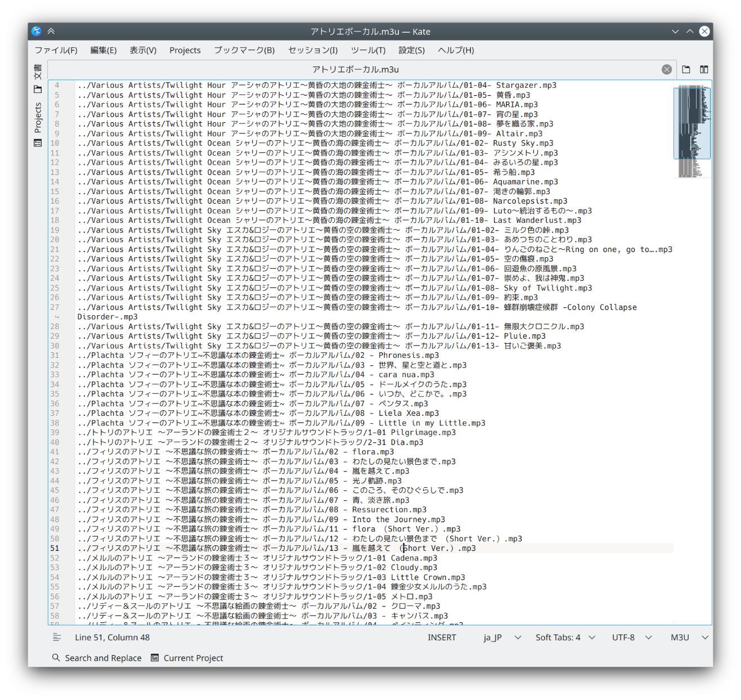Viewport: 741px width, 700px height.
Task: Open the ja_JP language dropdown
Action: (502, 638)
